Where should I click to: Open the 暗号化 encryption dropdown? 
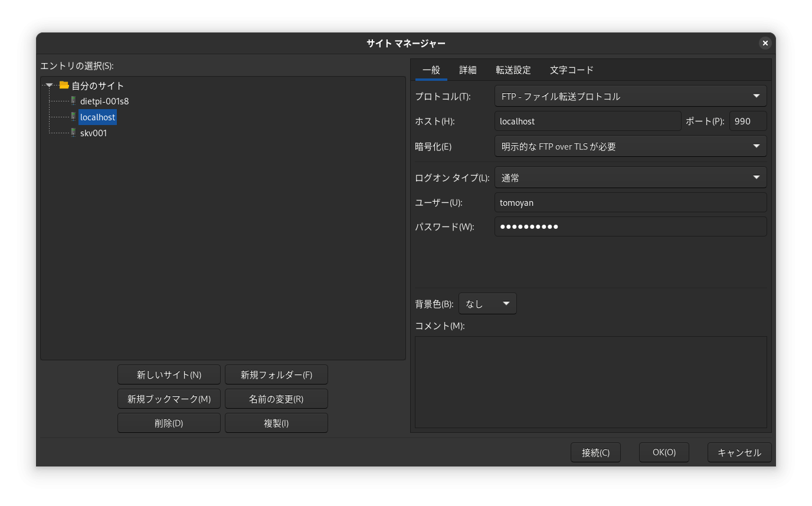pos(630,146)
